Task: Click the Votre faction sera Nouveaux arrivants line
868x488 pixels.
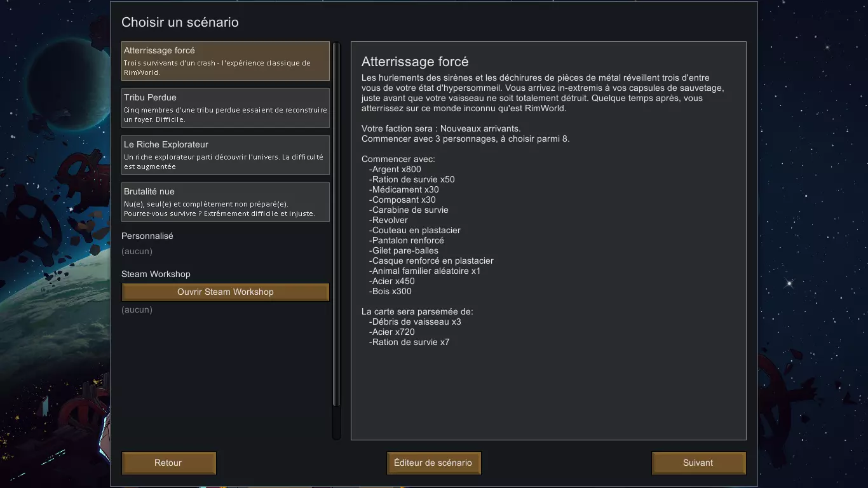Action: click(440, 128)
